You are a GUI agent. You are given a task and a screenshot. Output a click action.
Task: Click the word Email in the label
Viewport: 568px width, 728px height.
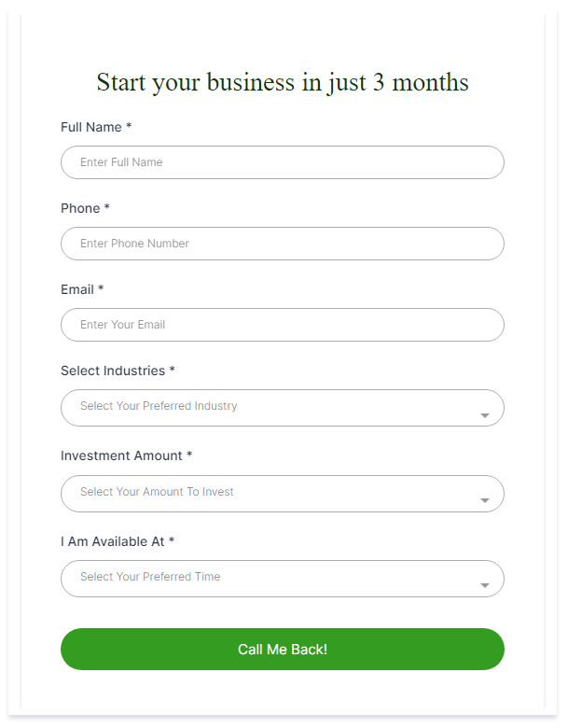[77, 289]
